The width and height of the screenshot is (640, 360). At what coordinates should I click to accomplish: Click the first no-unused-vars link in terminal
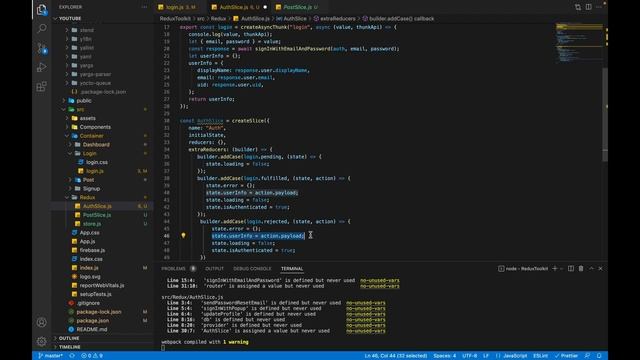coord(380,280)
